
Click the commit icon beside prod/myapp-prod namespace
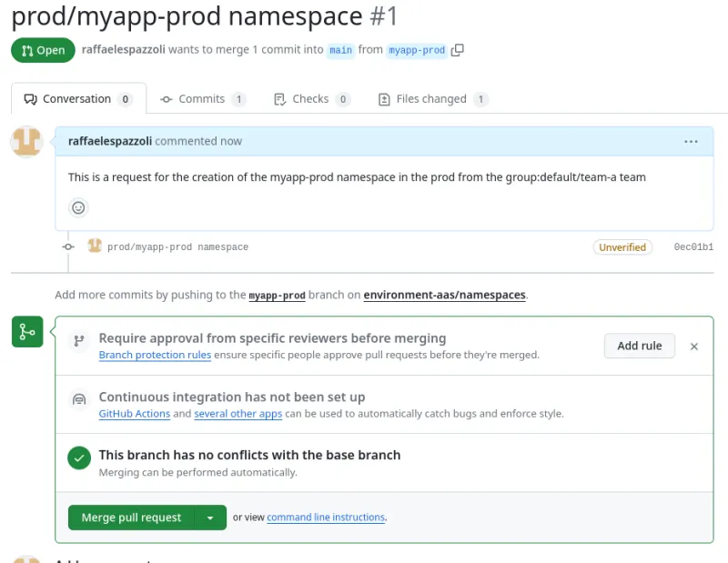(x=67, y=246)
